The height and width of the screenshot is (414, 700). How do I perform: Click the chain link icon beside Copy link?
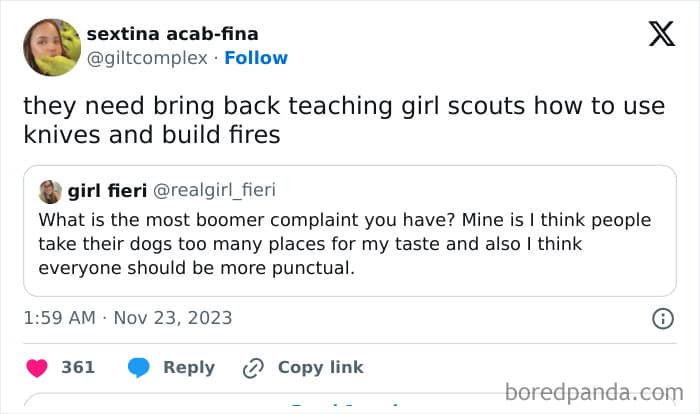point(253,368)
